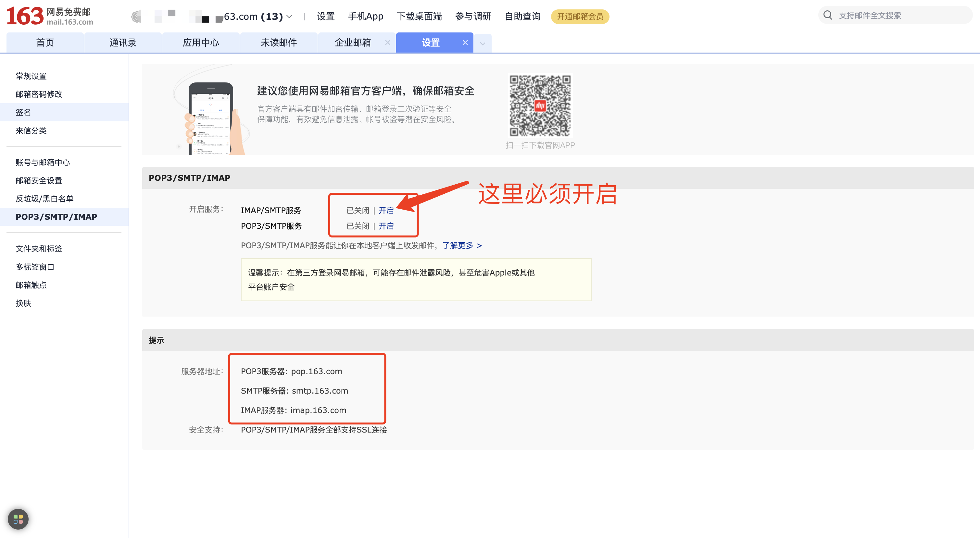The height and width of the screenshot is (538, 980).
Task: Click the SMTP服务器: smtp.163.com text
Action: [295, 390]
